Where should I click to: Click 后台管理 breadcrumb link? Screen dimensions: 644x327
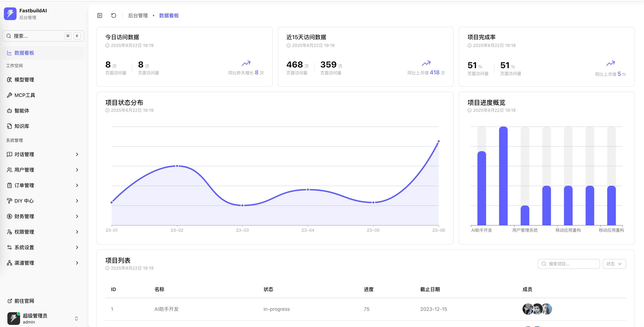(x=138, y=16)
